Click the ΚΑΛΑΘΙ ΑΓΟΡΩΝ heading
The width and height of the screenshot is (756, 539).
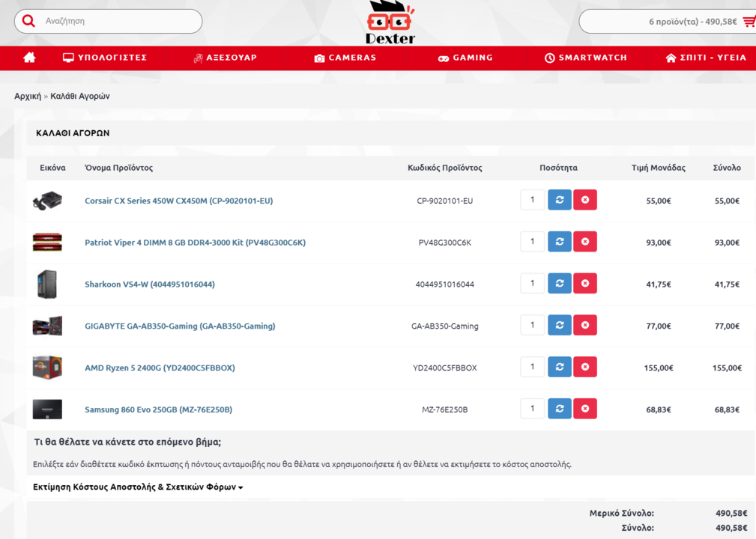73,133
